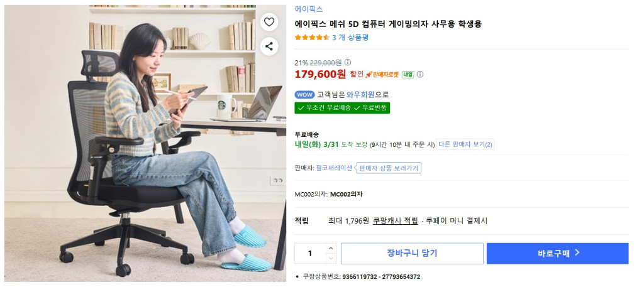This screenshot has height=297, width=644.
Task: Open the 에이픽스 brand link
Action: [x=309, y=9]
